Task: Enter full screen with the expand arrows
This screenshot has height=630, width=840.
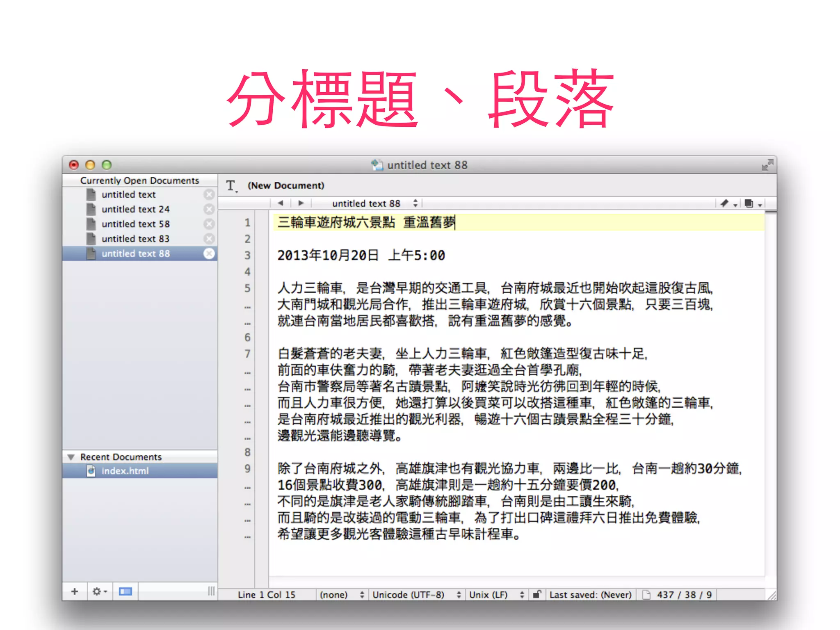Action: point(767,165)
